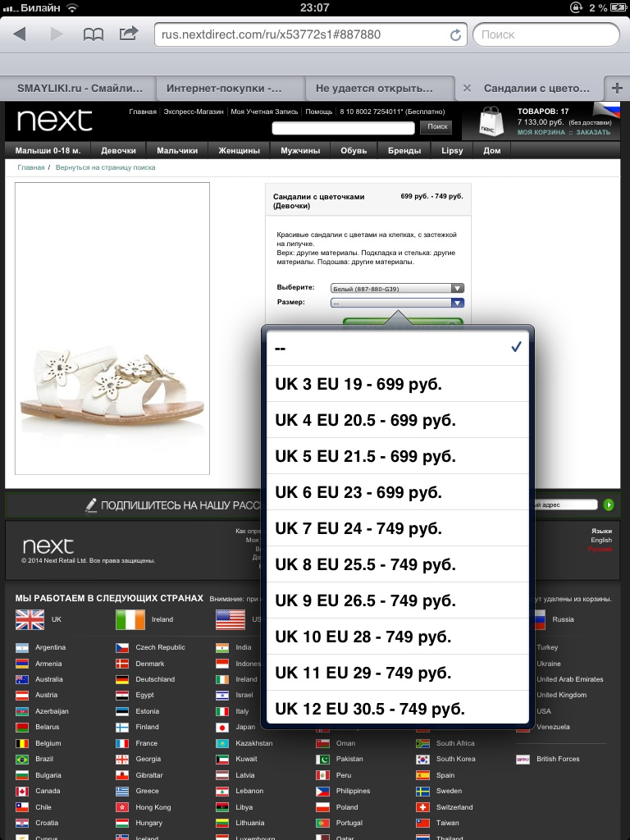Click the Japan flag icon
630x840 pixels.
pyautogui.click(x=222, y=728)
